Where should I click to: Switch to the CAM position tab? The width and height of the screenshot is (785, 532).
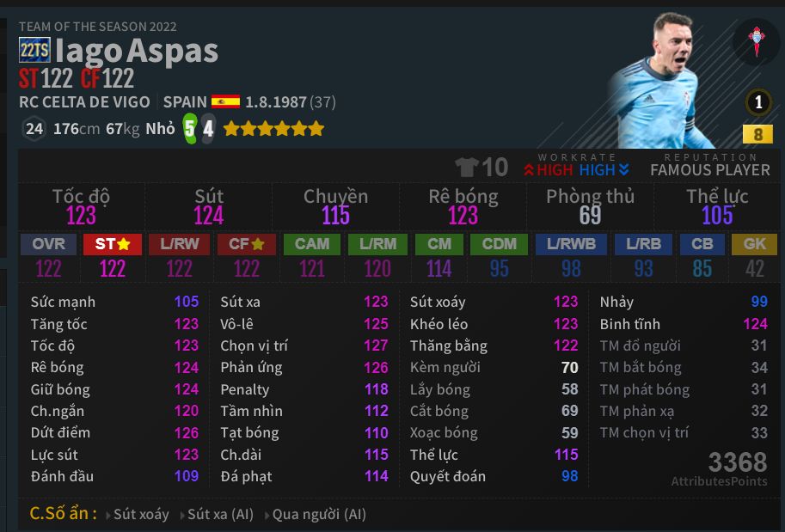[x=312, y=244]
